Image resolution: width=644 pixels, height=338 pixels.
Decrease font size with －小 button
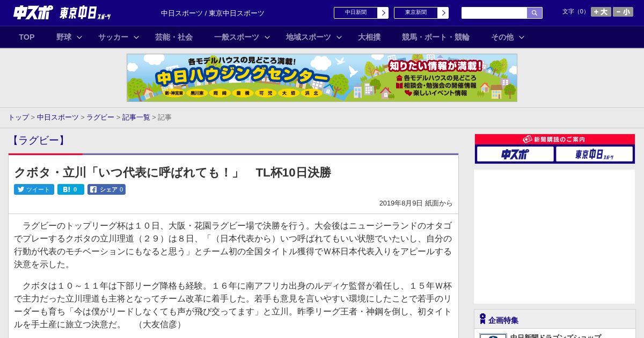point(623,12)
